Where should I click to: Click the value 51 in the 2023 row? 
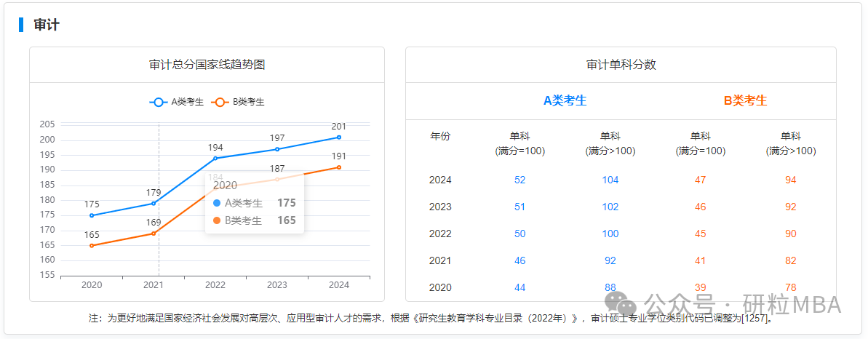coord(519,207)
